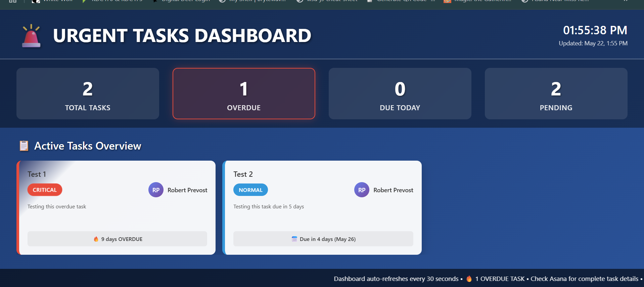Image resolution: width=644 pixels, height=287 pixels.
Task: Select the Pending stat card
Action: 556,93
